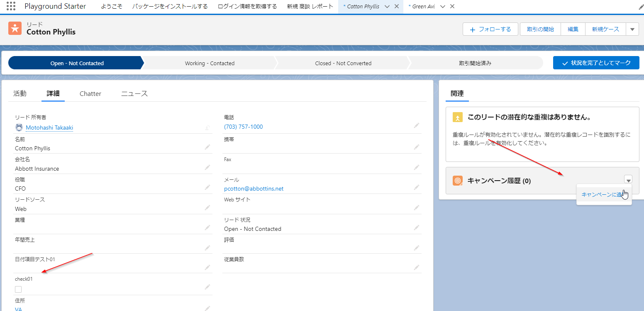This screenshot has width=644, height=311.
Task: Open the Green Avi tab dropdown chevron
Action: (x=443, y=7)
